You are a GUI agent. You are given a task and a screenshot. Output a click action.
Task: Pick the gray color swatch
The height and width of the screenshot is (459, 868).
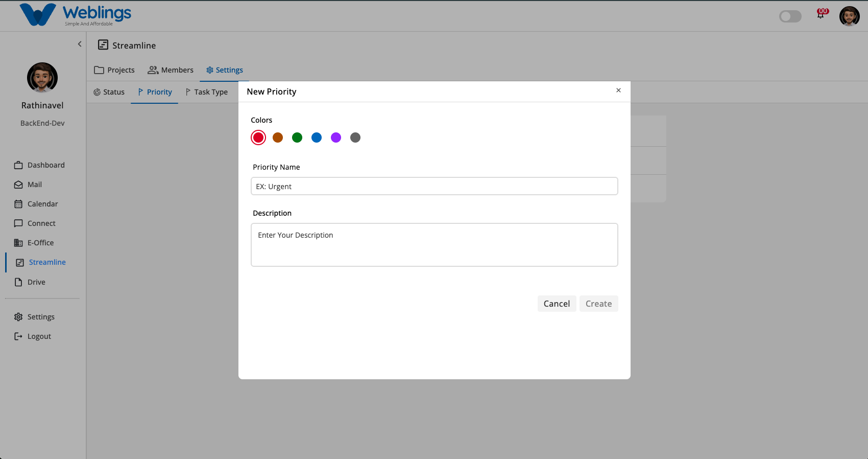(355, 137)
